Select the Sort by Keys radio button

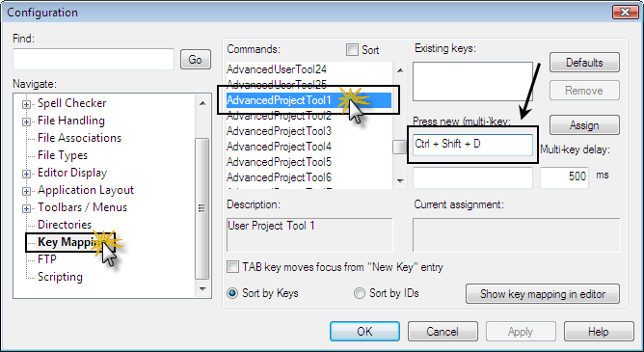(232, 293)
